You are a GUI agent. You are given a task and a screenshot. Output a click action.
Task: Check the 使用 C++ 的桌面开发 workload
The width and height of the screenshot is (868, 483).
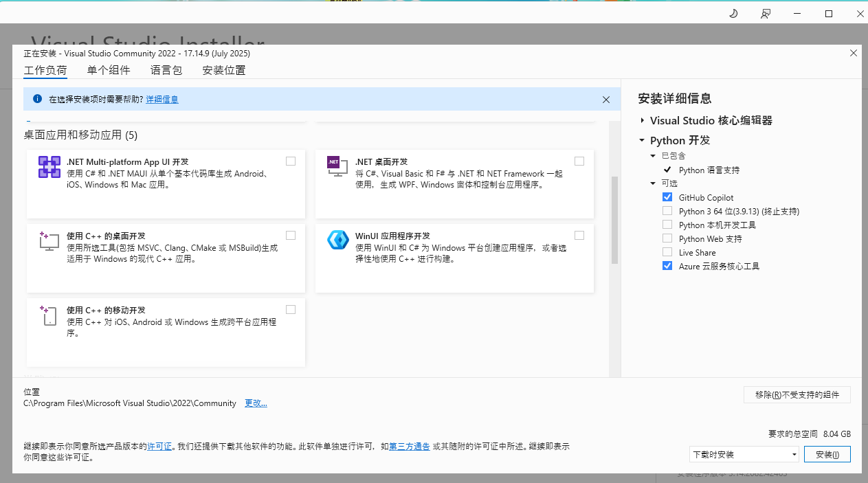[291, 235]
